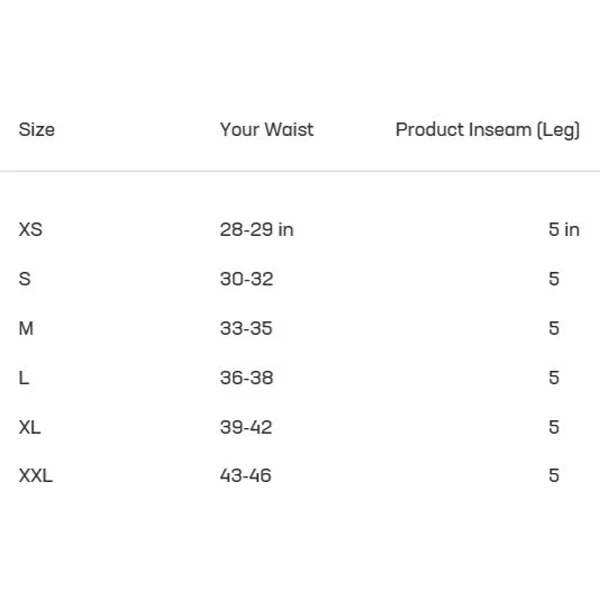Select the S size row label
The image size is (600, 600).
tap(24, 279)
